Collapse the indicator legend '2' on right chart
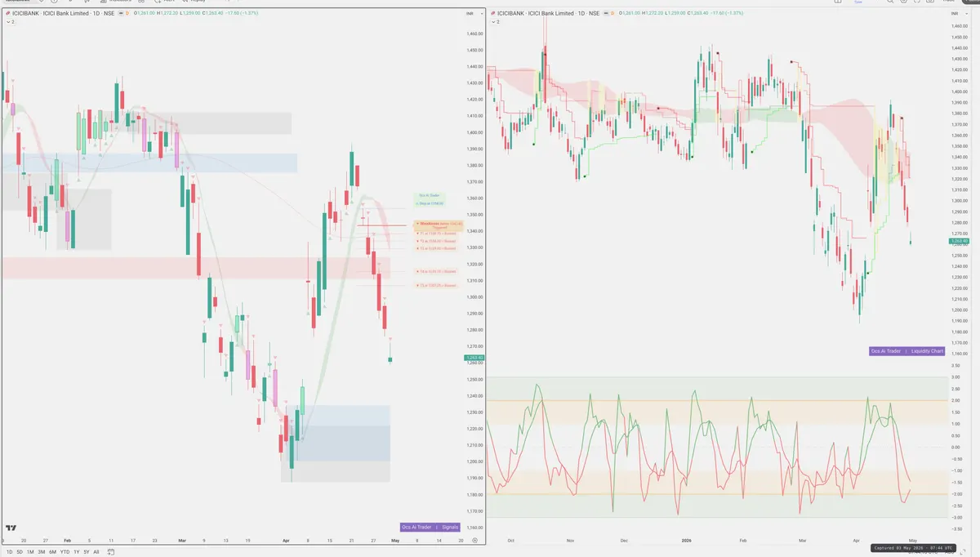Viewport: 980px width, 557px height. click(495, 22)
